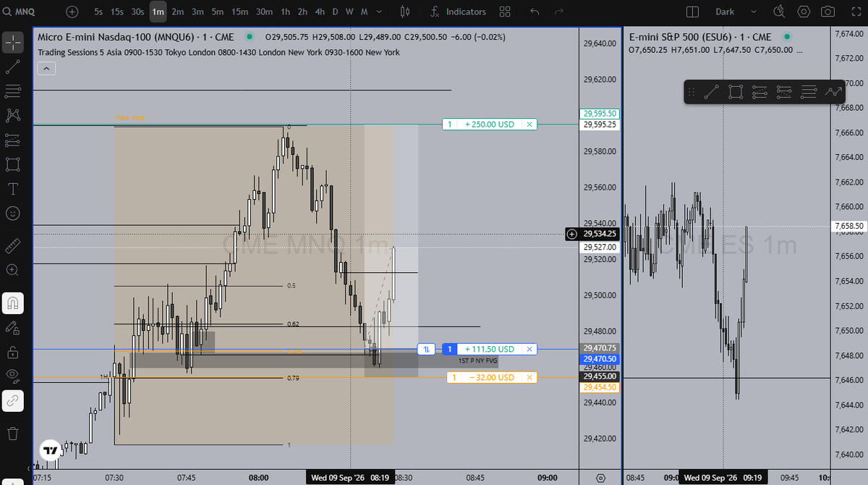The height and width of the screenshot is (485, 868).
Task: Switch to the 1h interval
Action: coord(285,12)
